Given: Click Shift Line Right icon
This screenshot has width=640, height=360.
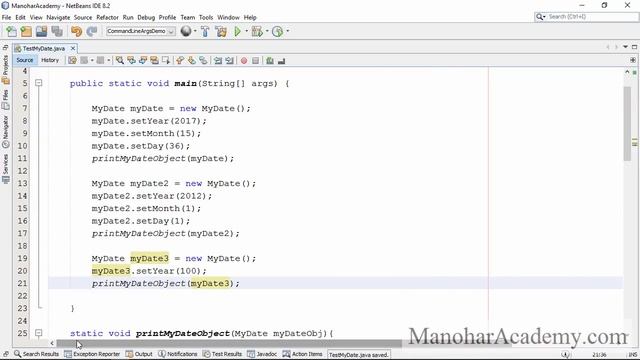Looking at the screenshot, I should click(x=229, y=60).
